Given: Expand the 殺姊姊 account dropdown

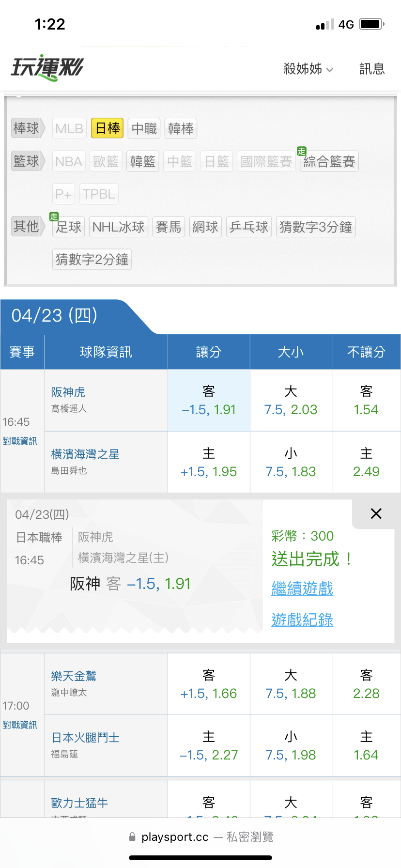Looking at the screenshot, I should (308, 69).
